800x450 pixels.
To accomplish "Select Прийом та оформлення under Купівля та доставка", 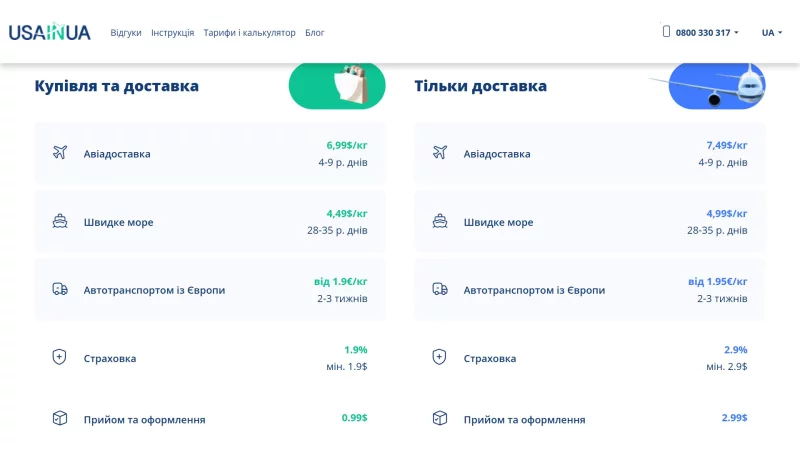I will coord(144,420).
